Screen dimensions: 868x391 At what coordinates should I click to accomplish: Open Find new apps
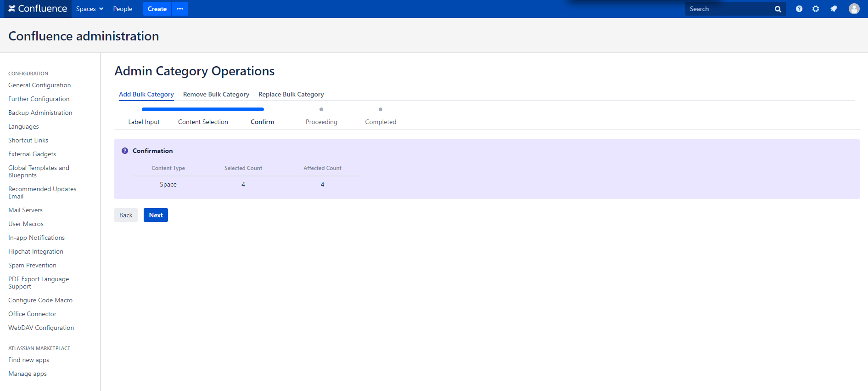coord(28,360)
